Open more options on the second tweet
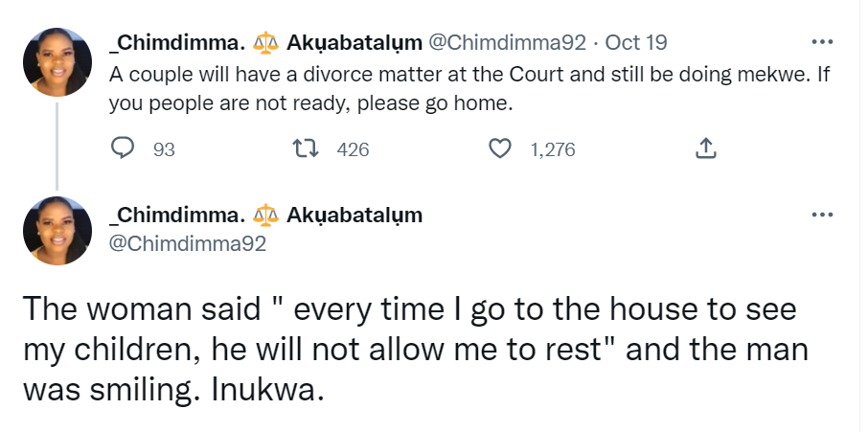This screenshot has width=868, height=432. tap(822, 214)
